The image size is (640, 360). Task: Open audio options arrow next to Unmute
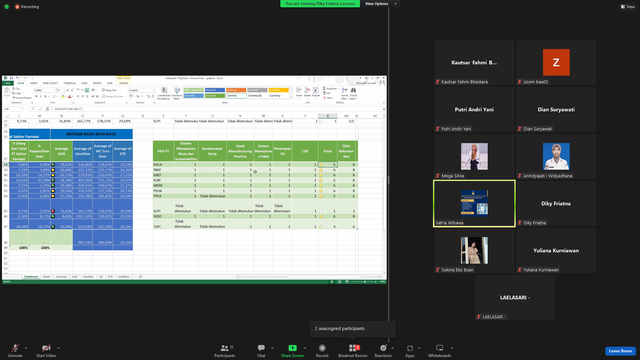26,348
